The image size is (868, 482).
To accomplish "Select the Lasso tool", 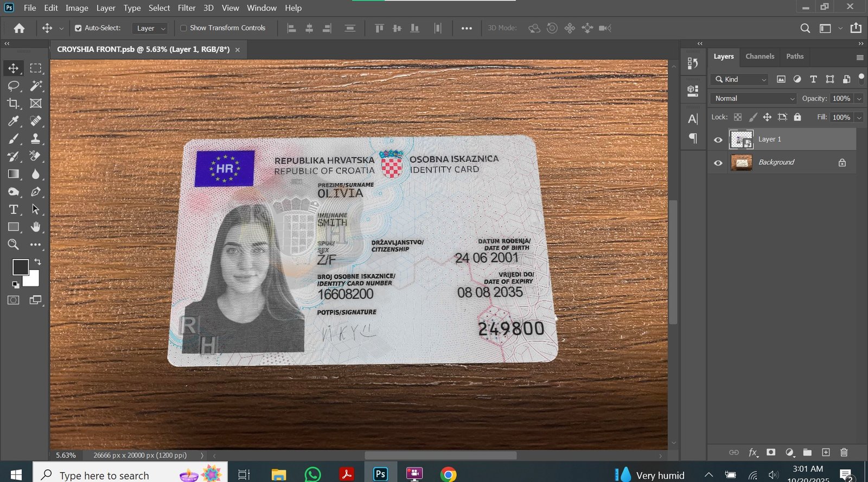I will (x=13, y=86).
